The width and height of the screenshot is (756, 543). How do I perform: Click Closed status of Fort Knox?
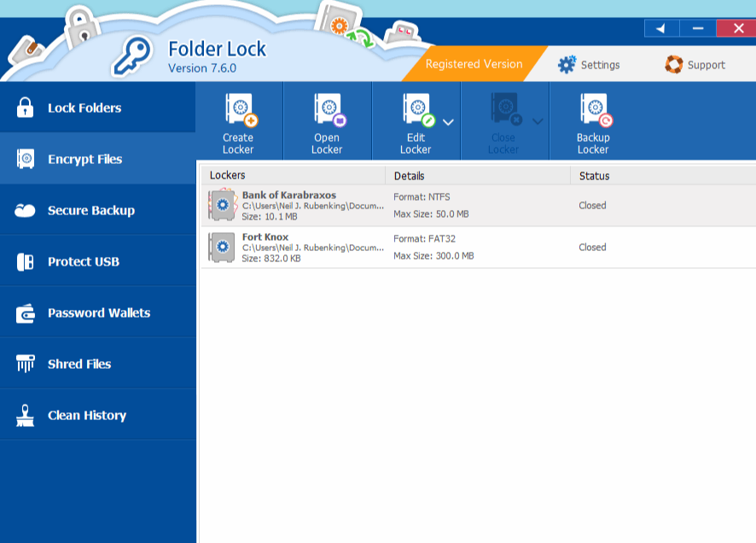592,248
